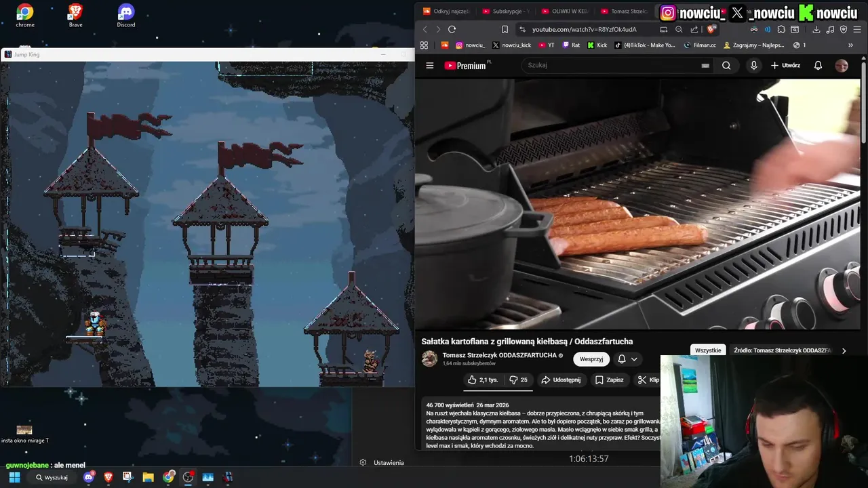Open the YouTube guide hamburger menu
Viewport: 868px width, 488px height.
429,65
